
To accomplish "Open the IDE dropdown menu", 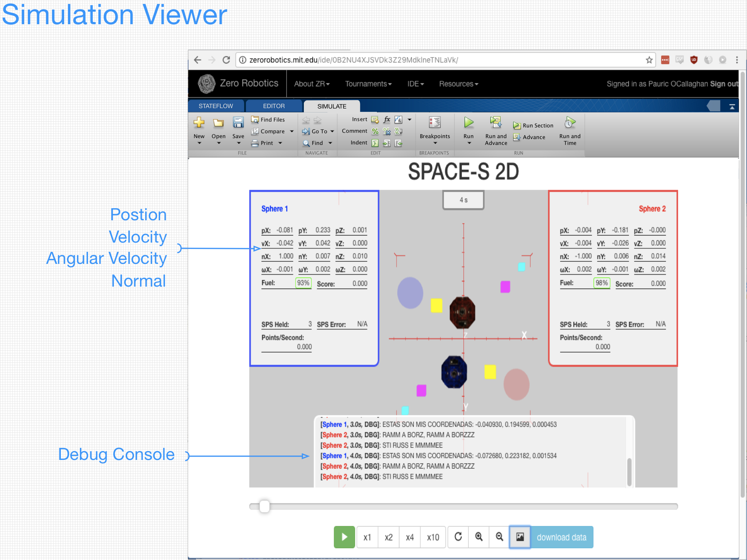I will [x=415, y=84].
